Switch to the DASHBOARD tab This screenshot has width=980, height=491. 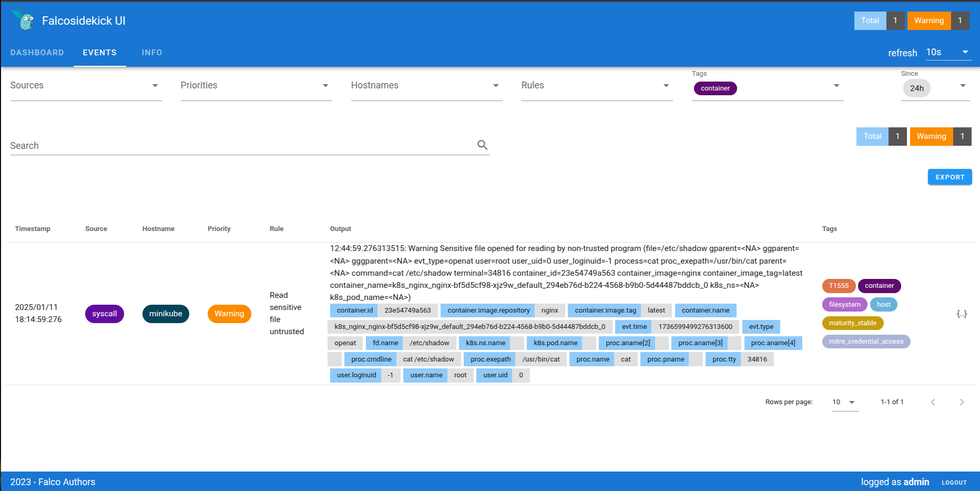[x=37, y=52]
